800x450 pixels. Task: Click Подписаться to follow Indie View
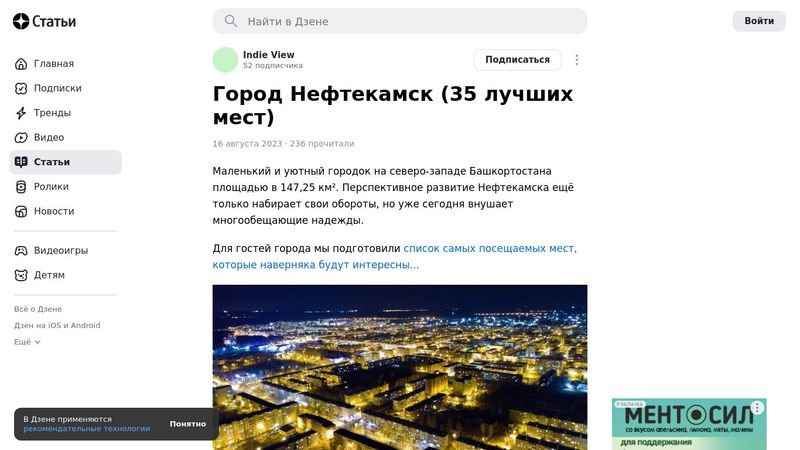click(x=517, y=60)
